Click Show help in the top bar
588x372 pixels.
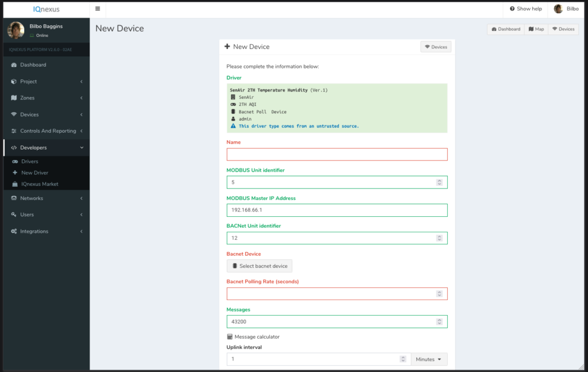pyautogui.click(x=525, y=9)
